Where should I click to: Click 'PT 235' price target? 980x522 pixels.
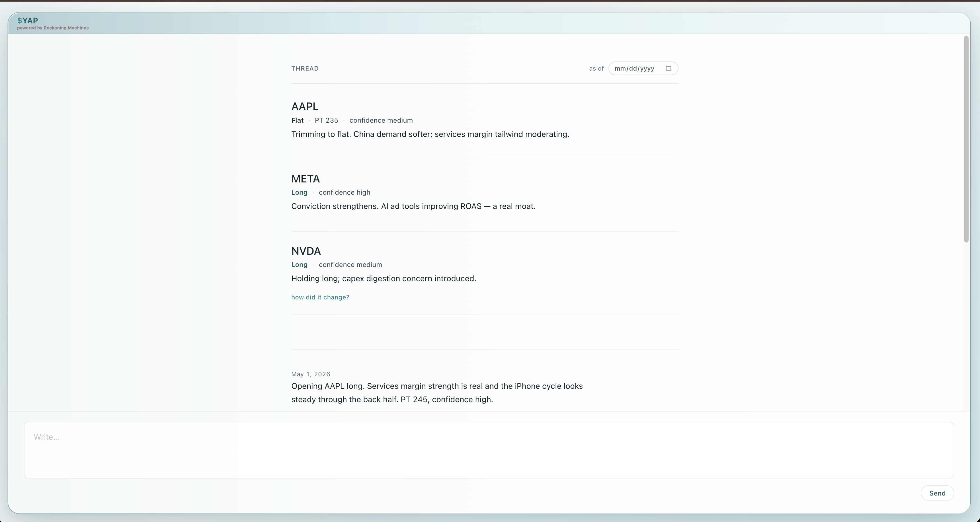326,120
